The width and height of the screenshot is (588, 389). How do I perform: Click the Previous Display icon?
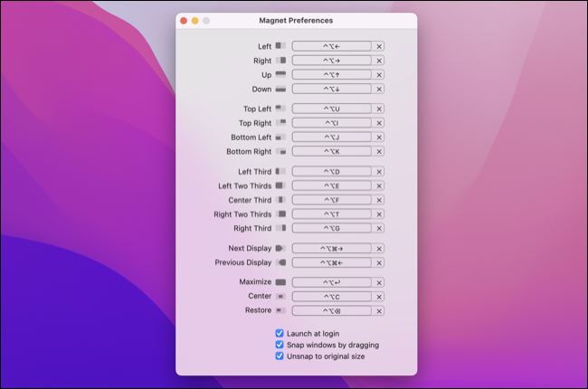280,262
